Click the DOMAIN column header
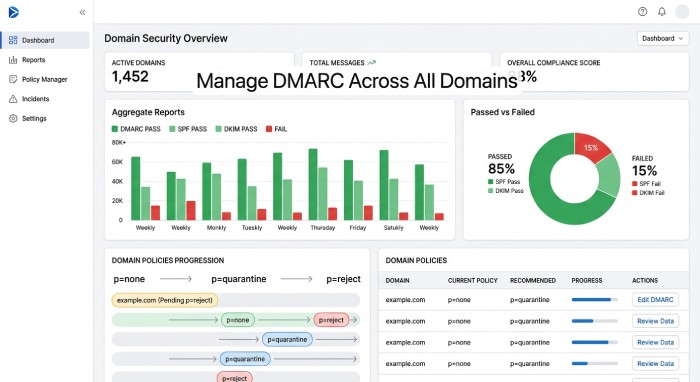This screenshot has height=382, width=700. pos(397,281)
